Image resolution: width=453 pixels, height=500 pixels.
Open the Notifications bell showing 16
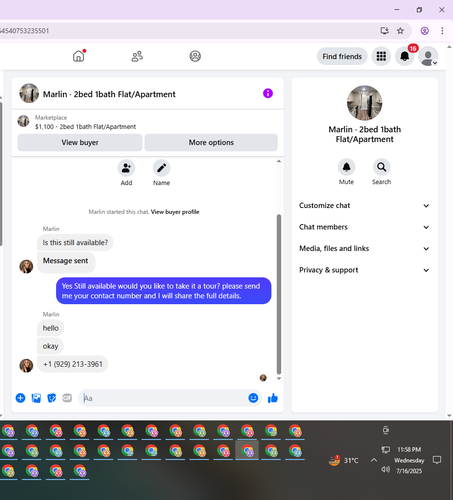[x=404, y=56]
